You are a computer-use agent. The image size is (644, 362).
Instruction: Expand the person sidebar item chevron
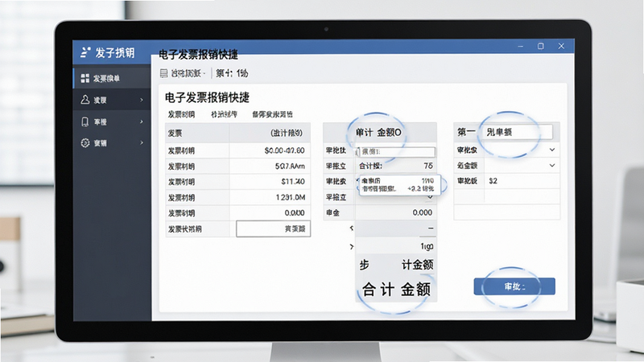pos(142,100)
